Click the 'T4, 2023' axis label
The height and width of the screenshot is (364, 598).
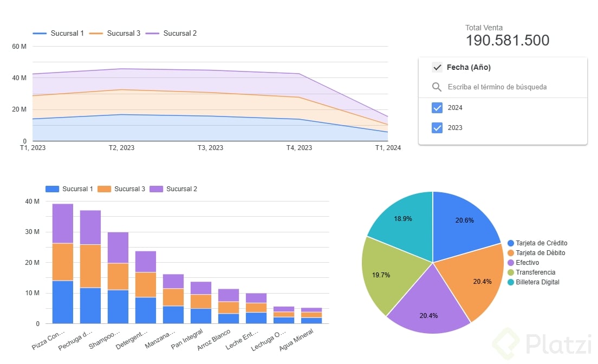[300, 148]
